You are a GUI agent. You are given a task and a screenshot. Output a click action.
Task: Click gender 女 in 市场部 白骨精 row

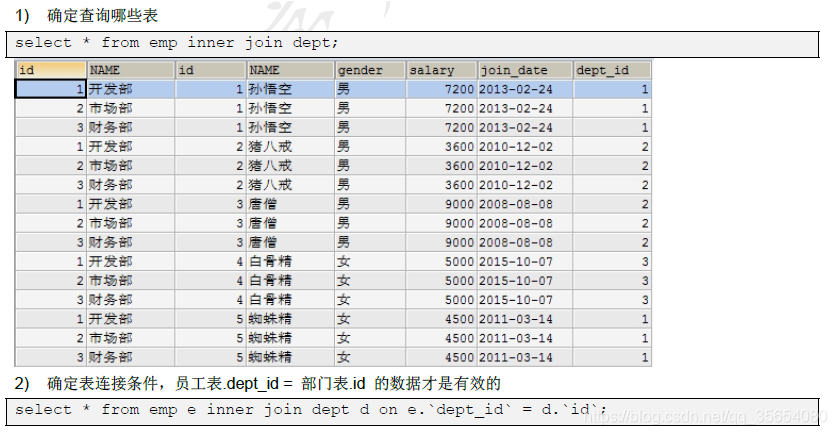[x=343, y=281]
